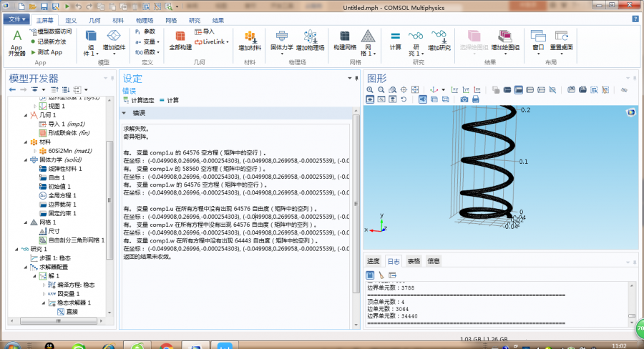This screenshot has width=644, height=349.
Task: Click zoom out icon in graphics toolbar
Action: click(381, 89)
